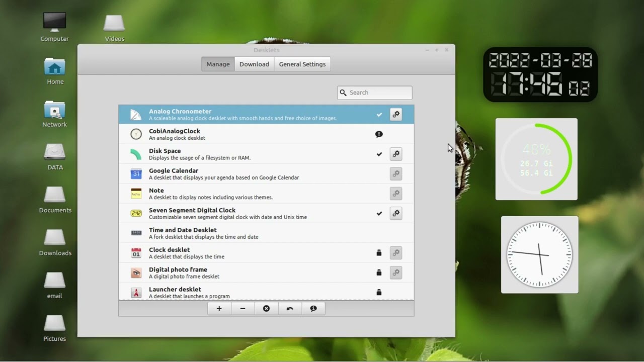Uninstall desklet with circled X button

(266, 309)
